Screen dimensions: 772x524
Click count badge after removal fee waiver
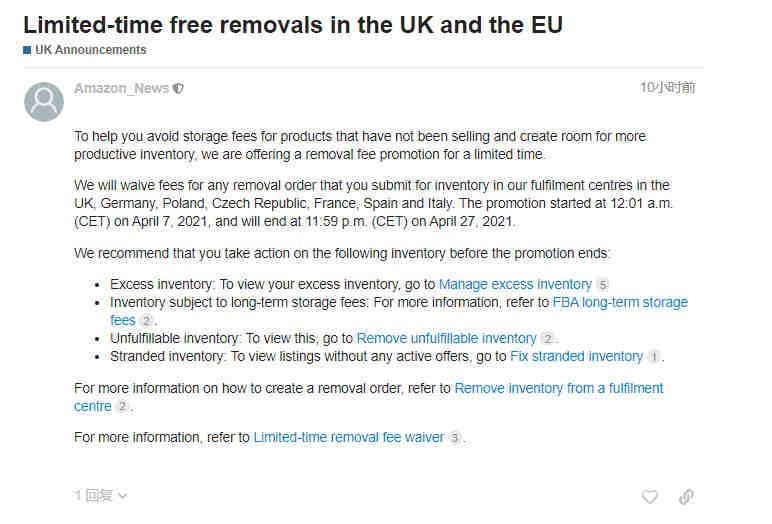tap(455, 438)
